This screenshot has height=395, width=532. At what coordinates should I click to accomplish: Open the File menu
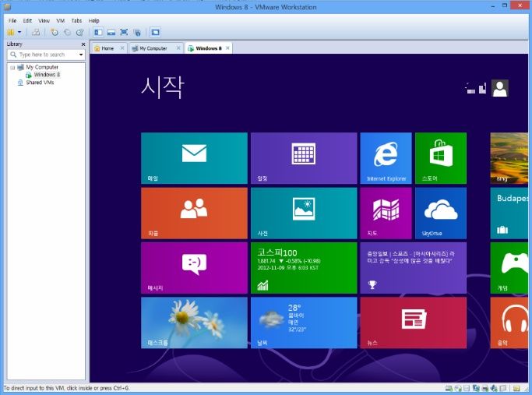point(12,20)
